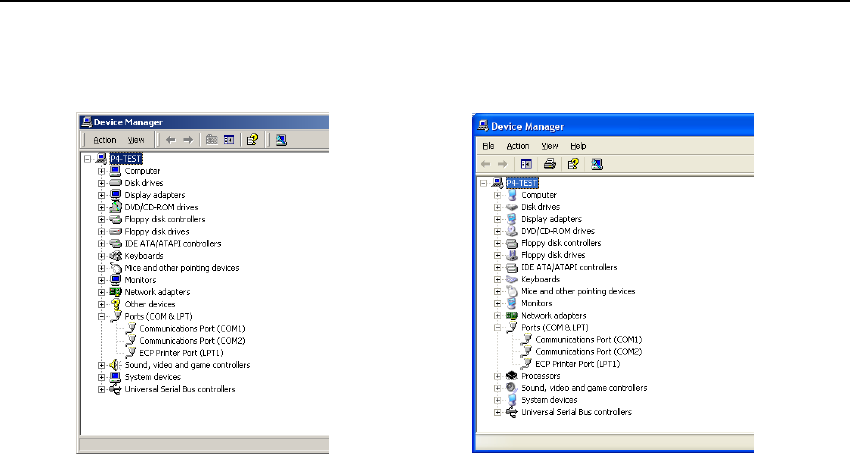
Task: Click Other devices yellow question icon, left window
Action: (115, 304)
